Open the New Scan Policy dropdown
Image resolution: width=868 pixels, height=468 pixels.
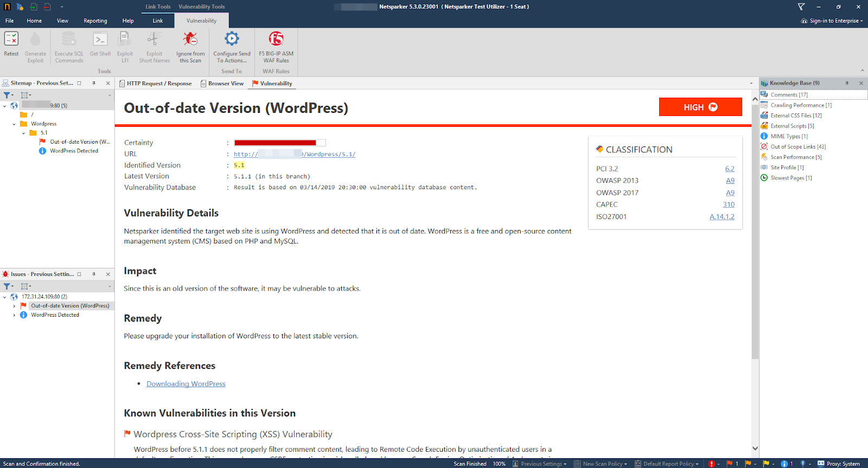point(601,464)
